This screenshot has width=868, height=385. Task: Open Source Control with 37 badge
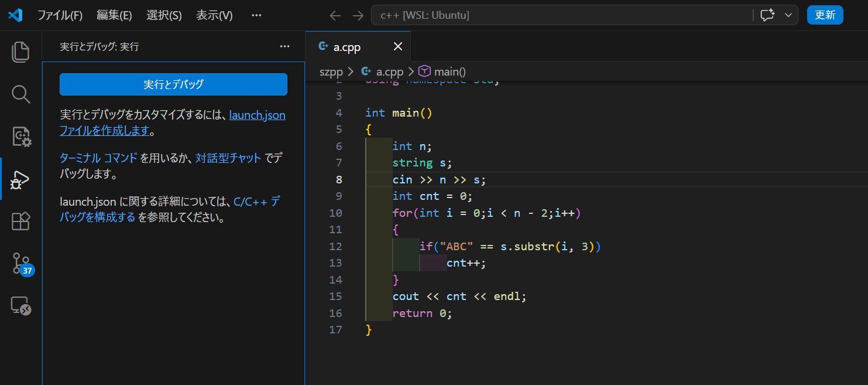point(22,264)
